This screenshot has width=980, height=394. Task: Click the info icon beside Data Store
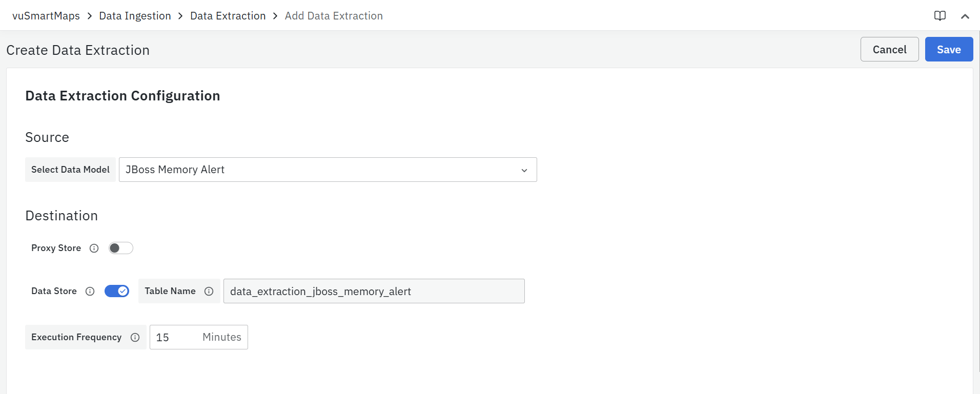90,292
